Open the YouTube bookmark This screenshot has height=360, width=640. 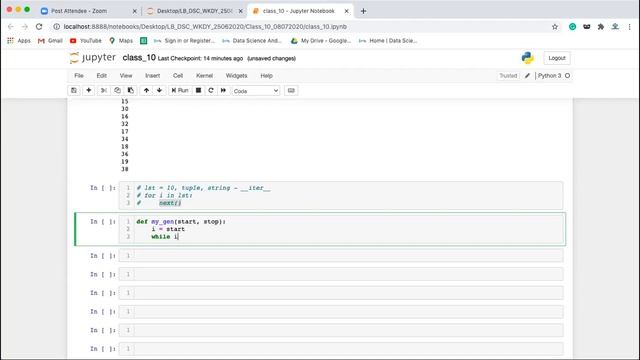[86, 41]
